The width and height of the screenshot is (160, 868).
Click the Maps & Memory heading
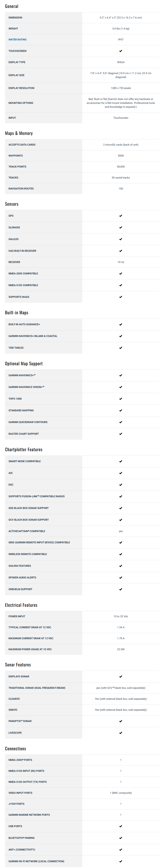(x=19, y=133)
